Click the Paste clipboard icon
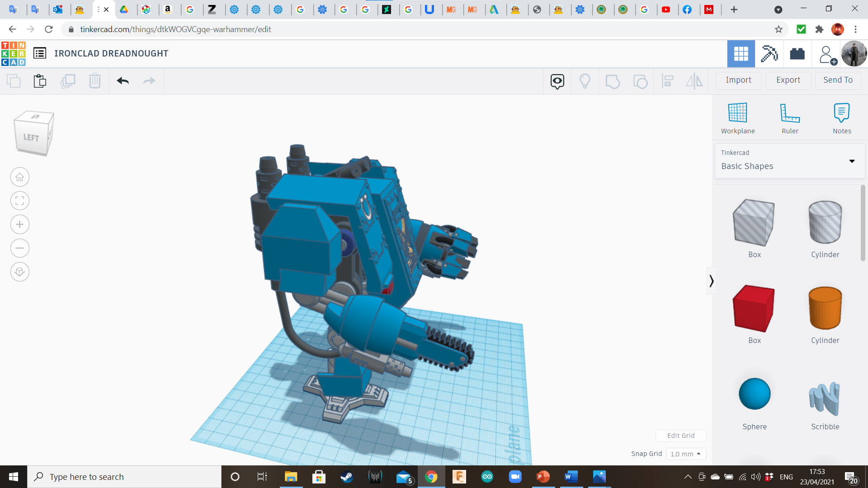Screen dimensions: 868x488 [x=40, y=81]
